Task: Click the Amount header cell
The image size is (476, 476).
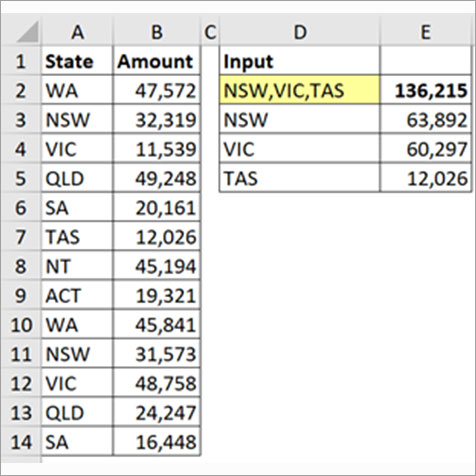Action: [x=157, y=61]
